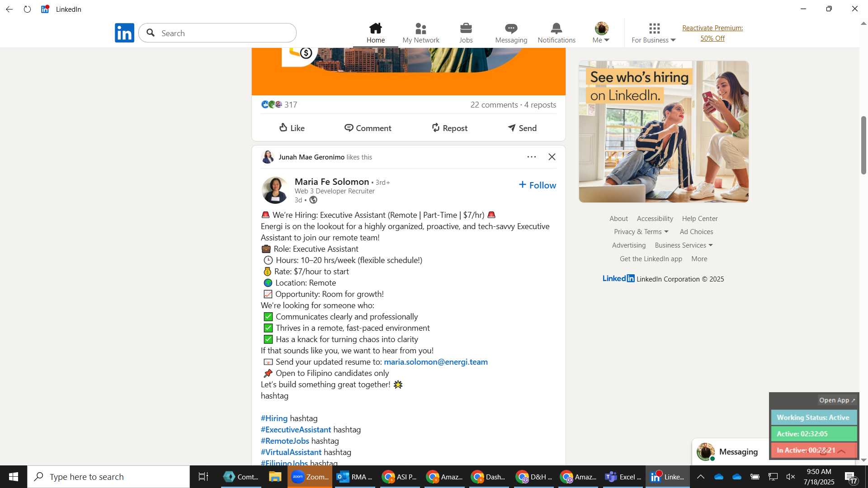This screenshot has width=868, height=488.
Task: View 4 reposts
Action: tap(540, 104)
